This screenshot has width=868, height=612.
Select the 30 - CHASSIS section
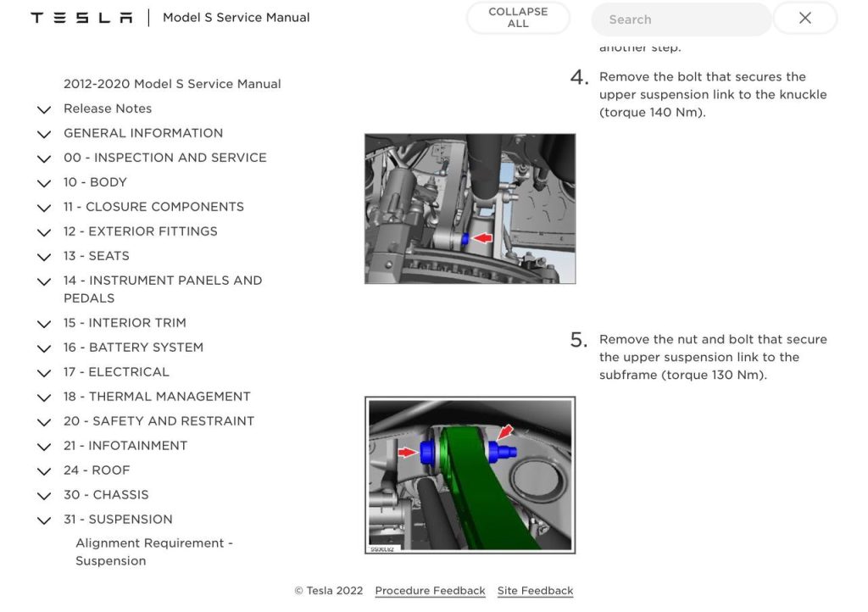pos(106,495)
